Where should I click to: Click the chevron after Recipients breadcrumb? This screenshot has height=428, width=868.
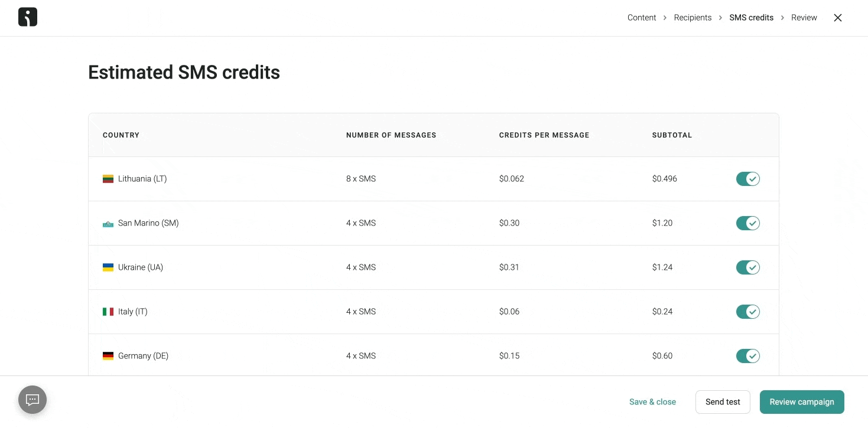pyautogui.click(x=720, y=17)
